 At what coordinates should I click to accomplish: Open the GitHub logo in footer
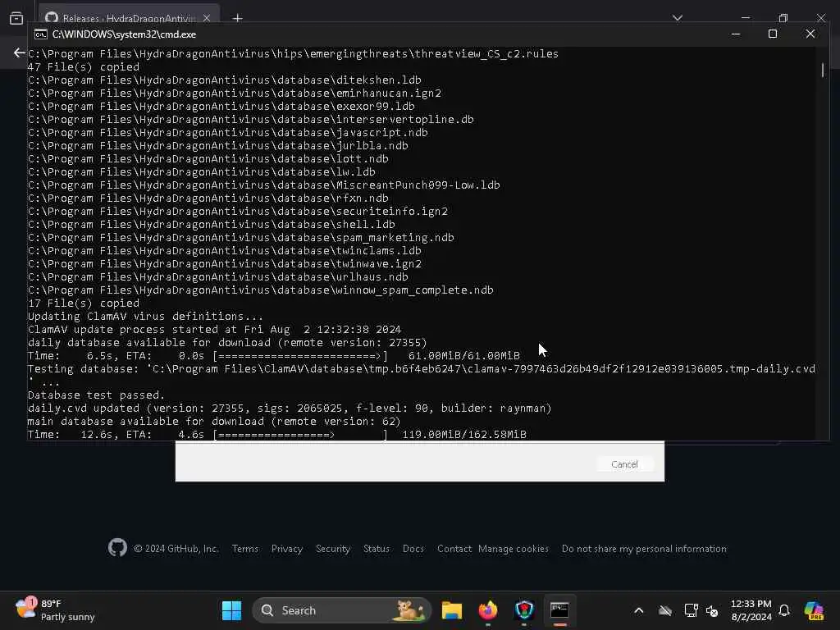[117, 548]
